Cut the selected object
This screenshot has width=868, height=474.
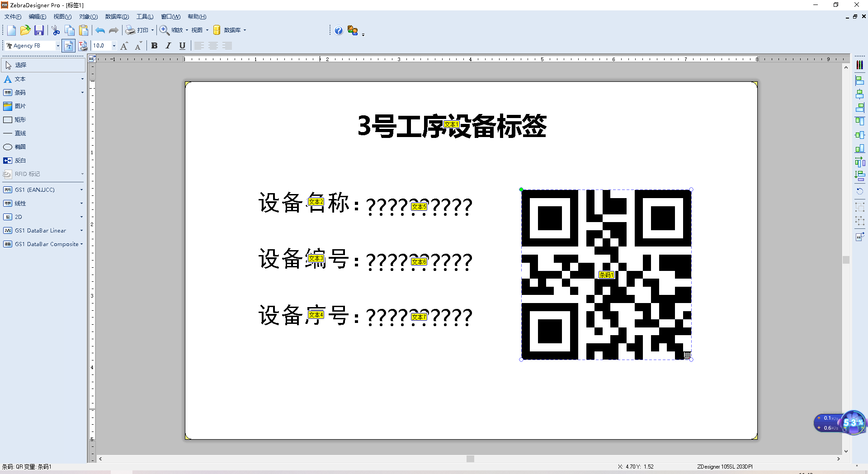coord(56,30)
